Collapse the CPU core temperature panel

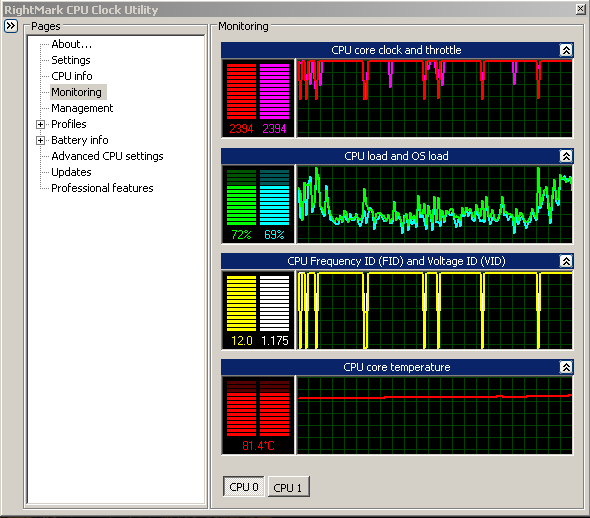pos(566,367)
